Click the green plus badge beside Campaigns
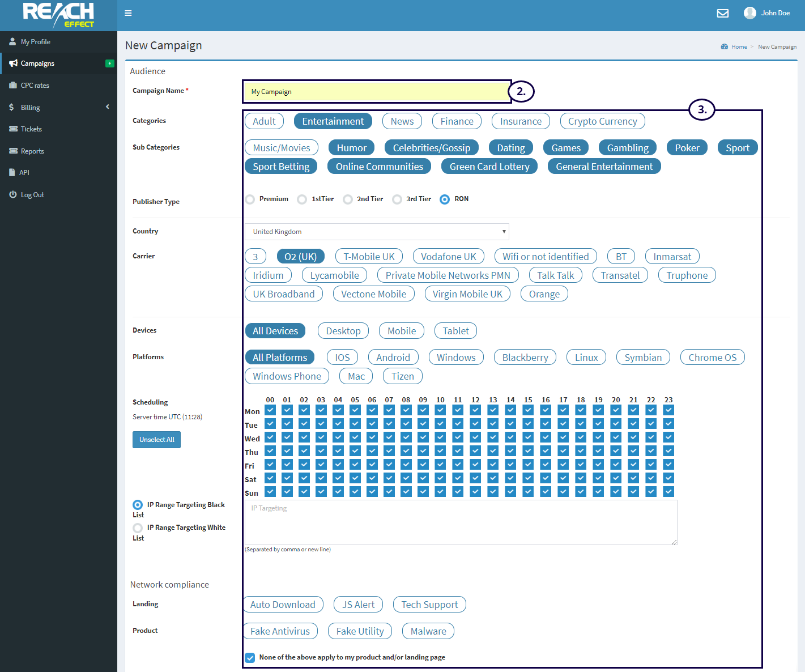The height and width of the screenshot is (672, 805). pos(110,63)
